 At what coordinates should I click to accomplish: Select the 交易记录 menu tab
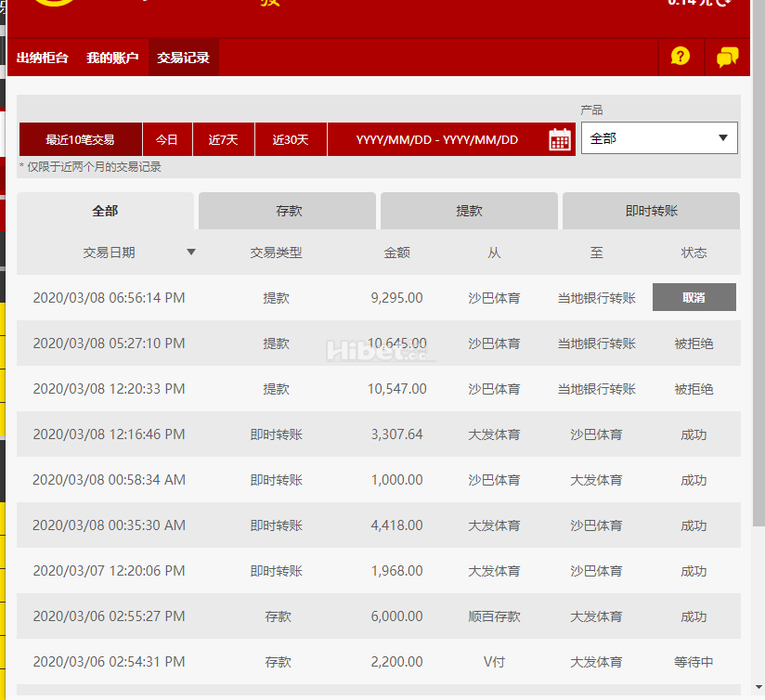click(183, 58)
